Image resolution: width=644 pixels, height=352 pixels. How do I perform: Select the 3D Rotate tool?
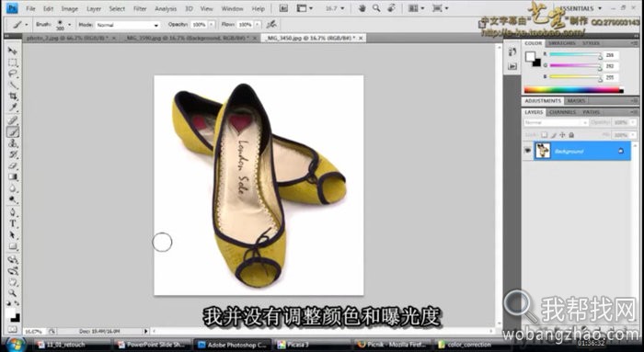13,260
